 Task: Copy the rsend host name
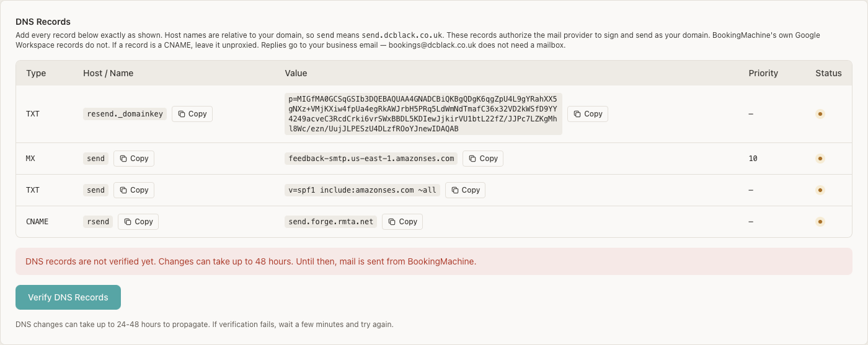[x=138, y=222]
